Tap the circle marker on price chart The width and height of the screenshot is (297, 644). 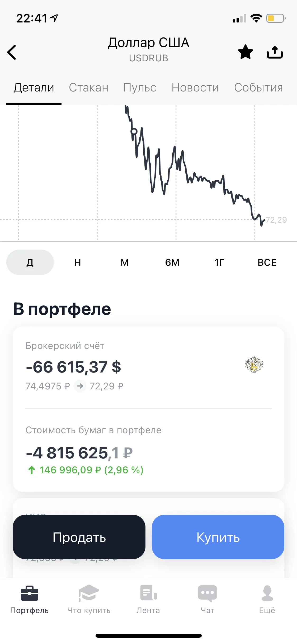(134, 131)
